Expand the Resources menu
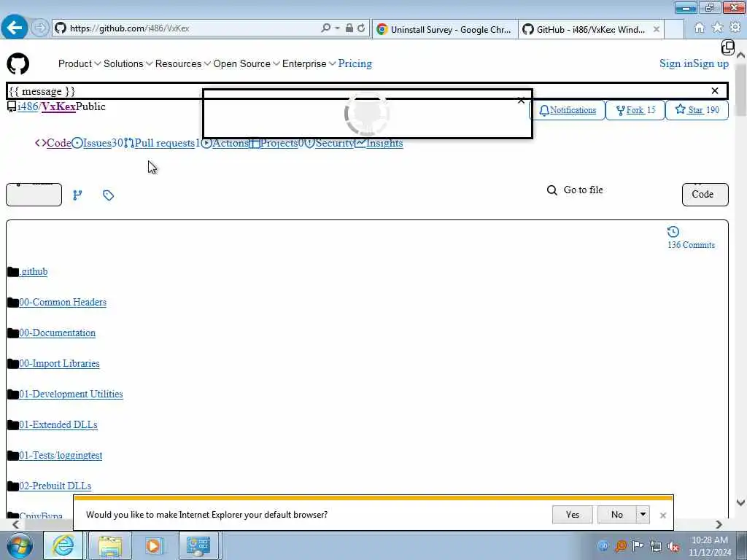 point(183,64)
